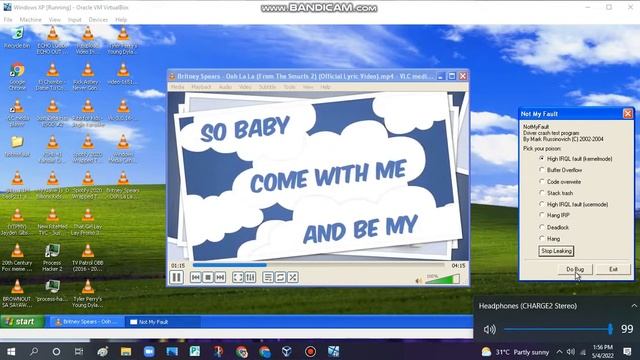Show the VLC playlist
The image size is (640, 360).
268,278
